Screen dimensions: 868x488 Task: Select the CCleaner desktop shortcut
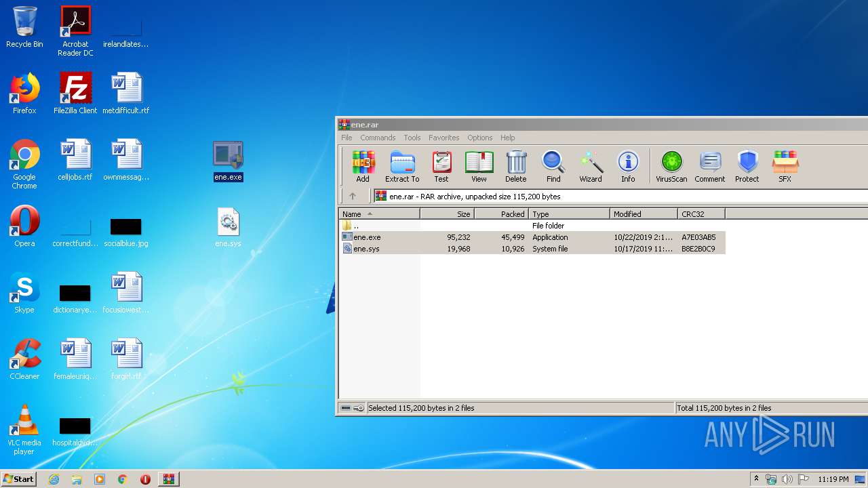[24, 359]
